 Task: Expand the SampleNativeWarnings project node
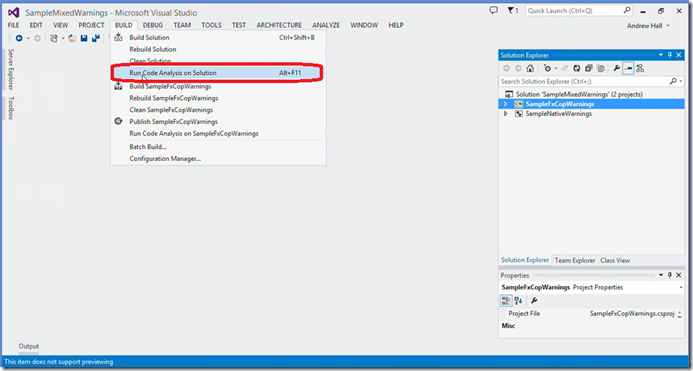point(506,114)
